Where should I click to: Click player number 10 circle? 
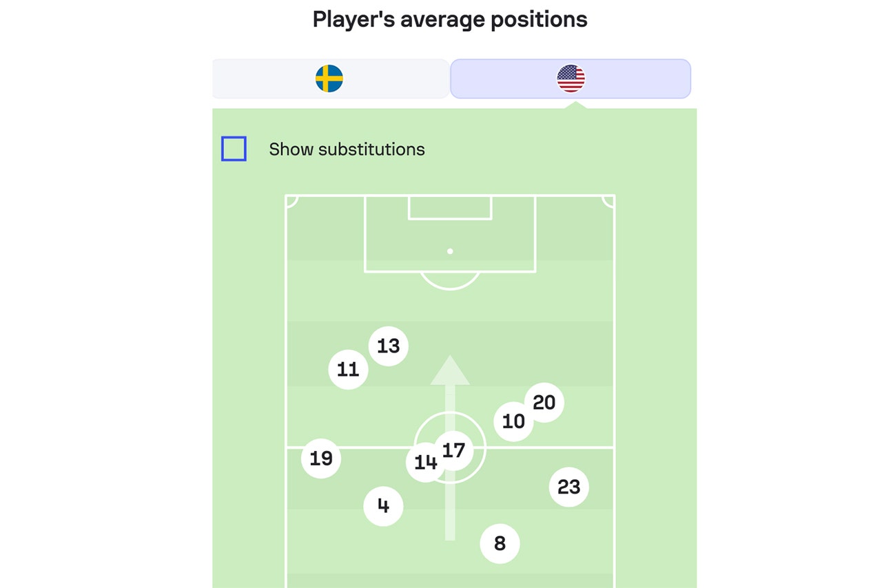coord(513,421)
